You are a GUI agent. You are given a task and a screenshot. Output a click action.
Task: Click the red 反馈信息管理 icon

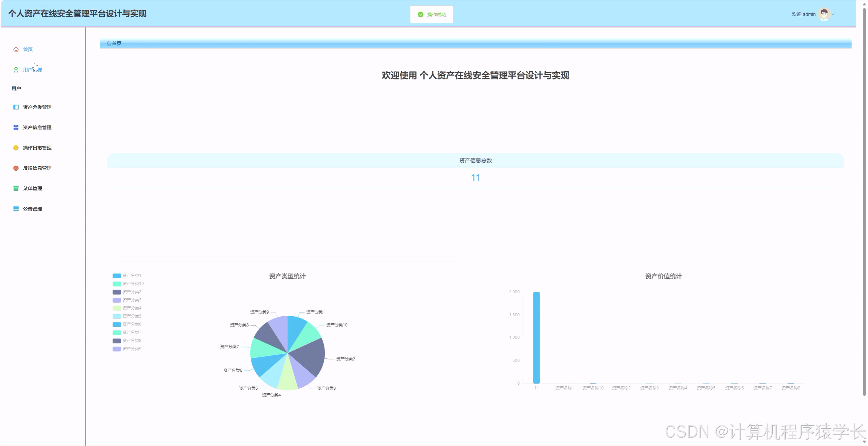pyautogui.click(x=16, y=168)
